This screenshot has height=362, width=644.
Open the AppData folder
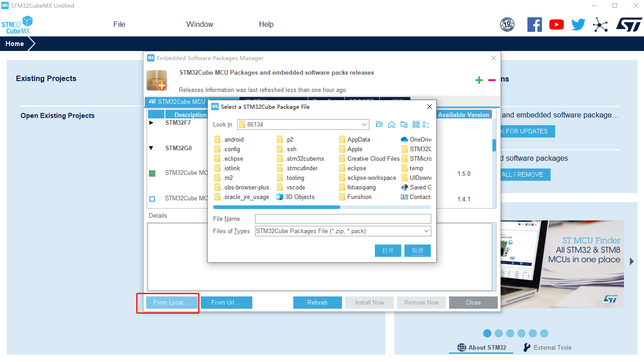click(355, 139)
